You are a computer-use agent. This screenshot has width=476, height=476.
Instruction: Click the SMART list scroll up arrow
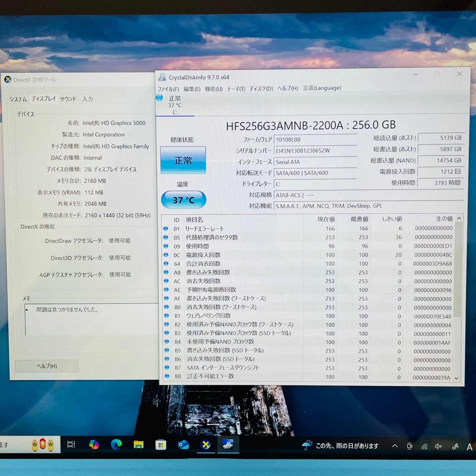click(459, 218)
